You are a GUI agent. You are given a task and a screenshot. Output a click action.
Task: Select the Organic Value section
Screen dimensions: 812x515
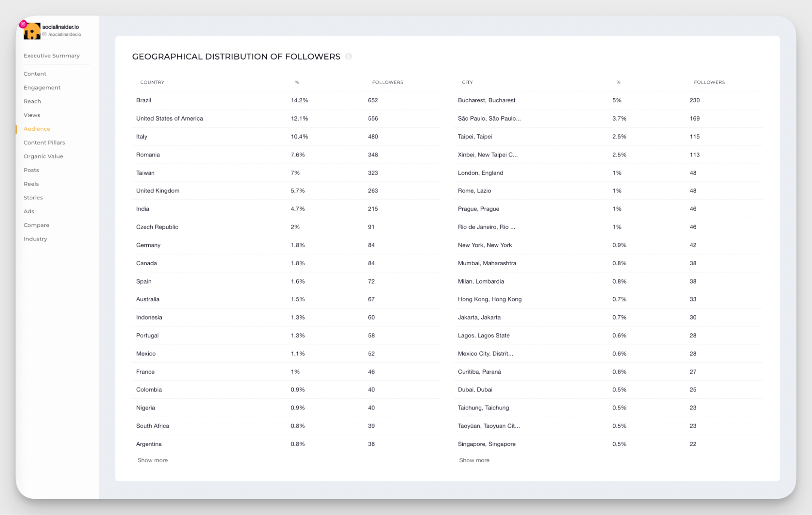pyautogui.click(x=43, y=156)
